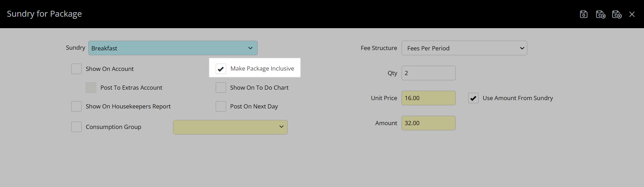Image resolution: width=644 pixels, height=187 pixels.
Task: Tick the Post To Extras Account box
Action: (91, 88)
